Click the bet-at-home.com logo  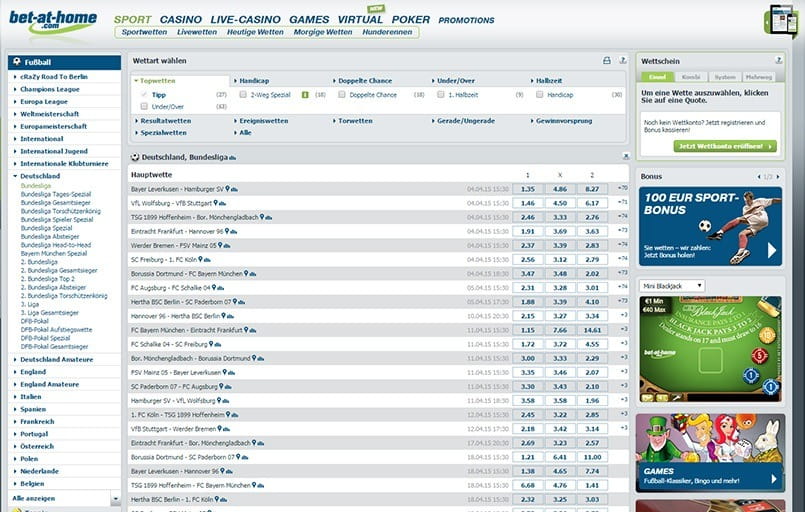coord(52,22)
